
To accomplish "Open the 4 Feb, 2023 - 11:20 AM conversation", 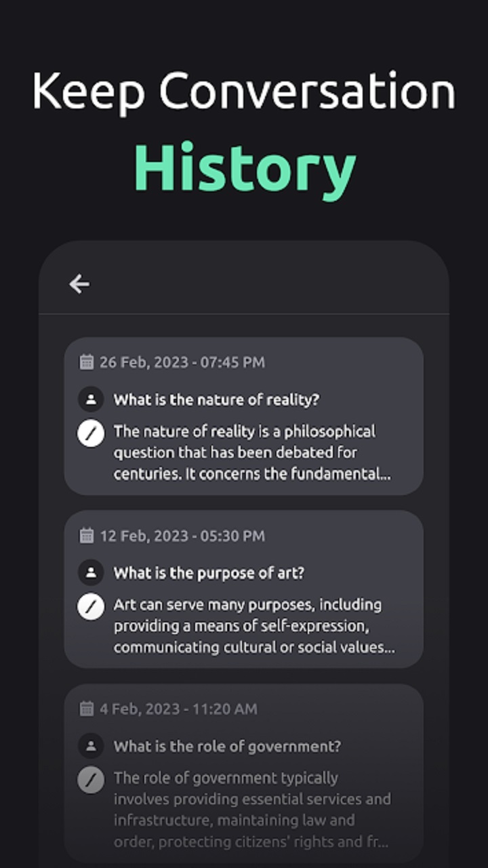I will (x=244, y=773).
